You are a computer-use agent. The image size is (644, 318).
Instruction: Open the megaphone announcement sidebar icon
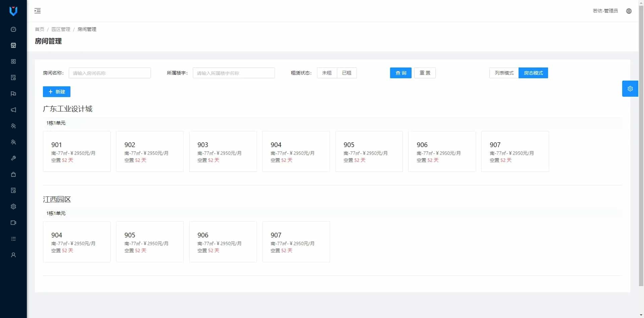point(13,110)
